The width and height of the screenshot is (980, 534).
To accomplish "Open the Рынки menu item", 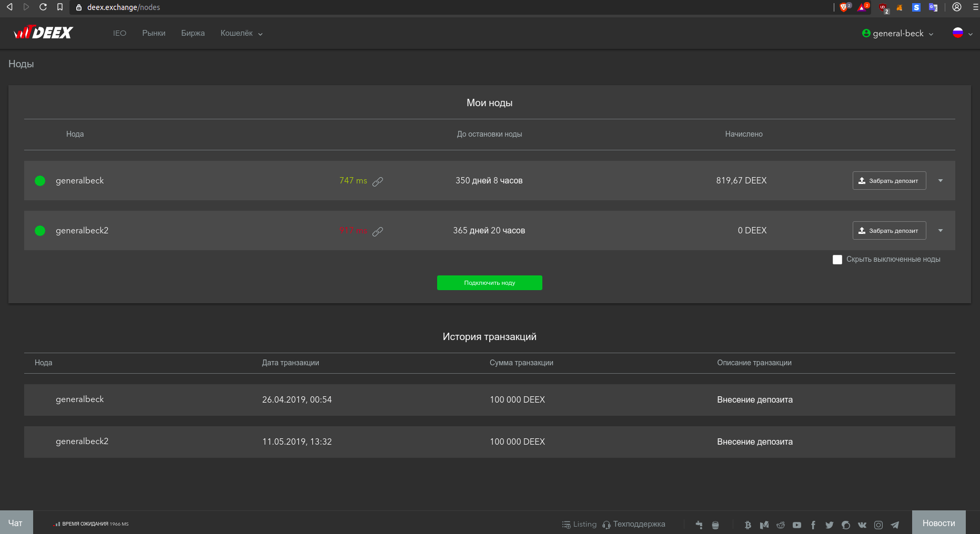I will tap(154, 33).
